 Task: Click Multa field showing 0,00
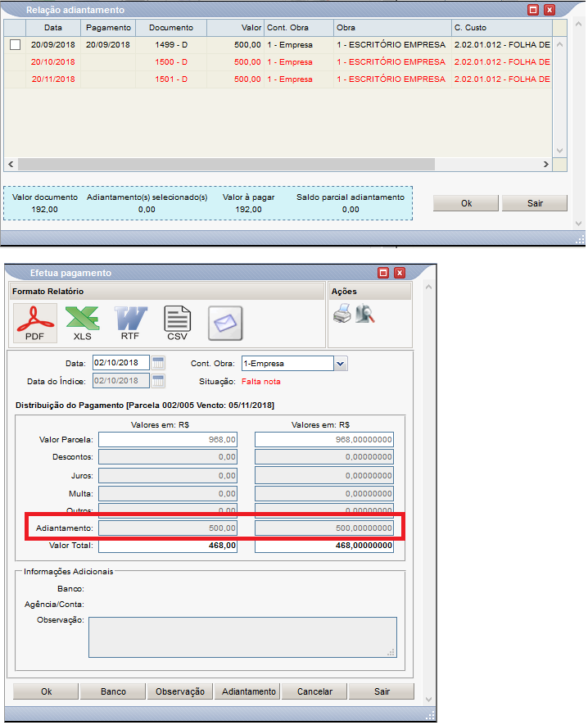[x=168, y=494]
